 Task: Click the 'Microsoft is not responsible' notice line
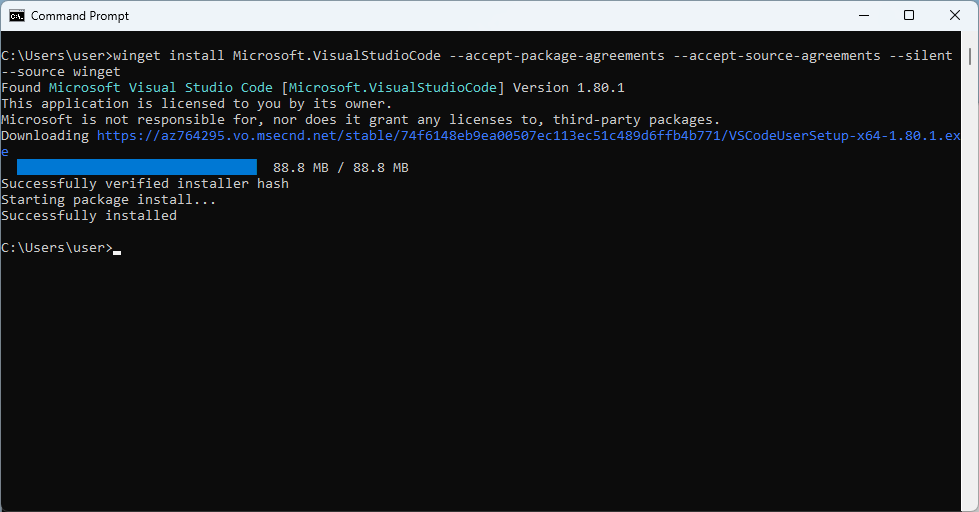[360, 120]
